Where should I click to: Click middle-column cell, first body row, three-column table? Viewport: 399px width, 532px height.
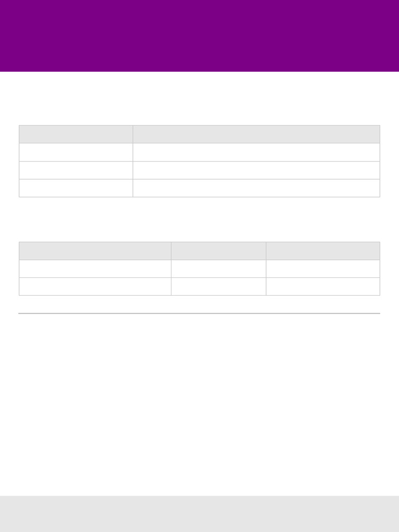click(x=219, y=269)
